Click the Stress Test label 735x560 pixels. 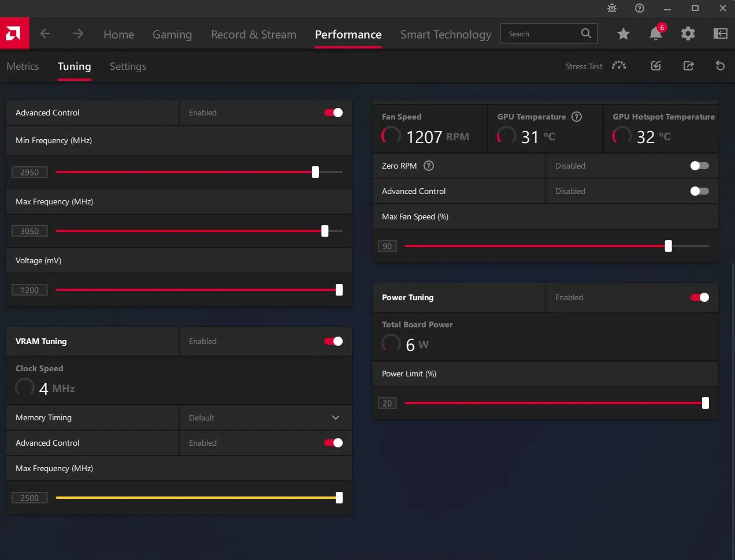click(x=584, y=66)
